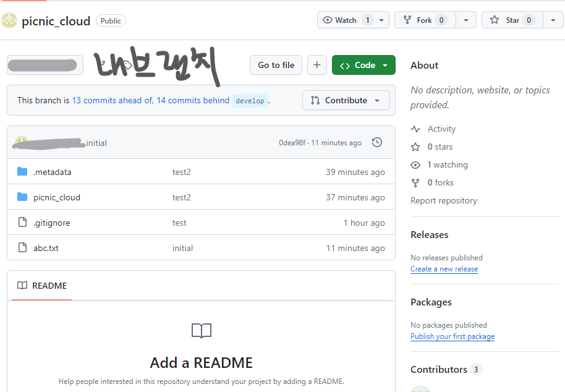Open the picnic_cloud repository title link
The width and height of the screenshot is (565, 392).
56,21
